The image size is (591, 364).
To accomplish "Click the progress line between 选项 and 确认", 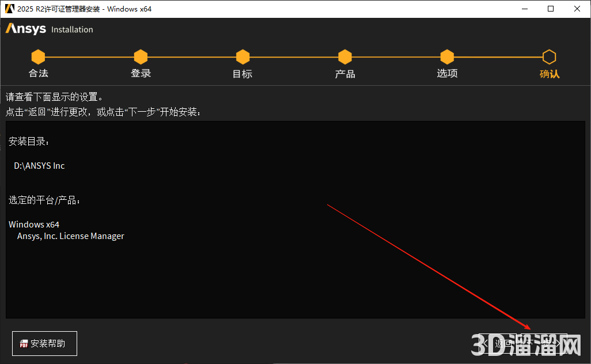I will pyautogui.click(x=498, y=56).
